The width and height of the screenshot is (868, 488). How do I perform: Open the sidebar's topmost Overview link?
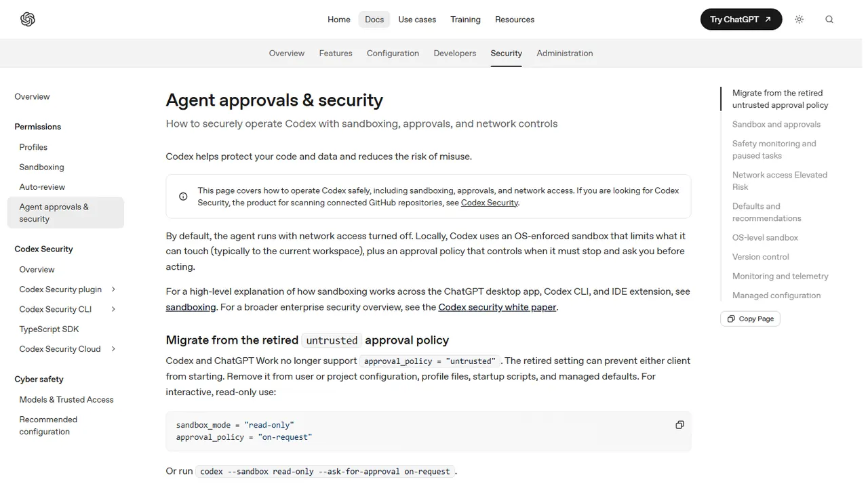[32, 97]
